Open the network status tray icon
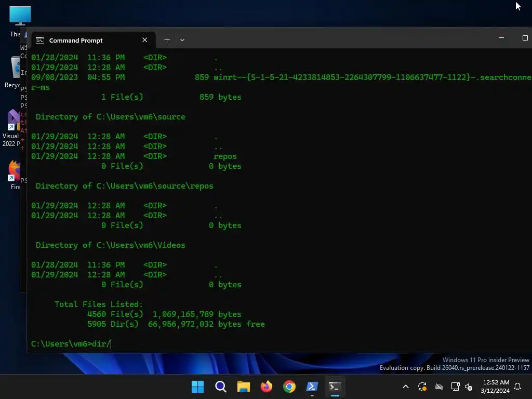This screenshot has height=399, width=532. 455,387
